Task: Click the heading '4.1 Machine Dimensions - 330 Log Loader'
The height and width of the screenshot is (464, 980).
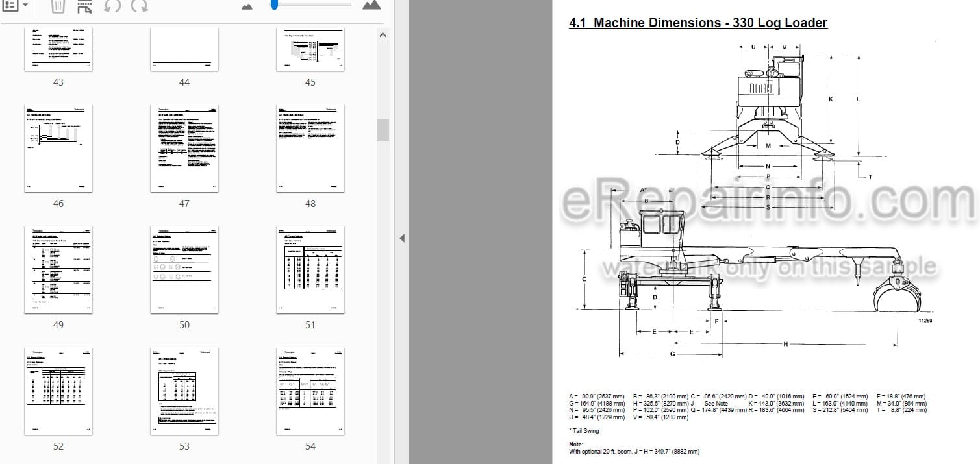Action: pyautogui.click(x=698, y=23)
